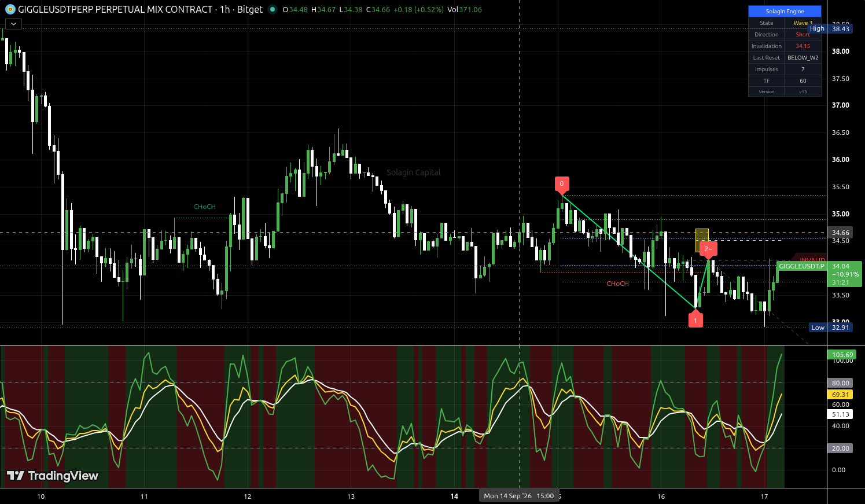Click the Mon 14 Sep '26 15:00 time label
The width and height of the screenshot is (865, 504).
(519, 496)
